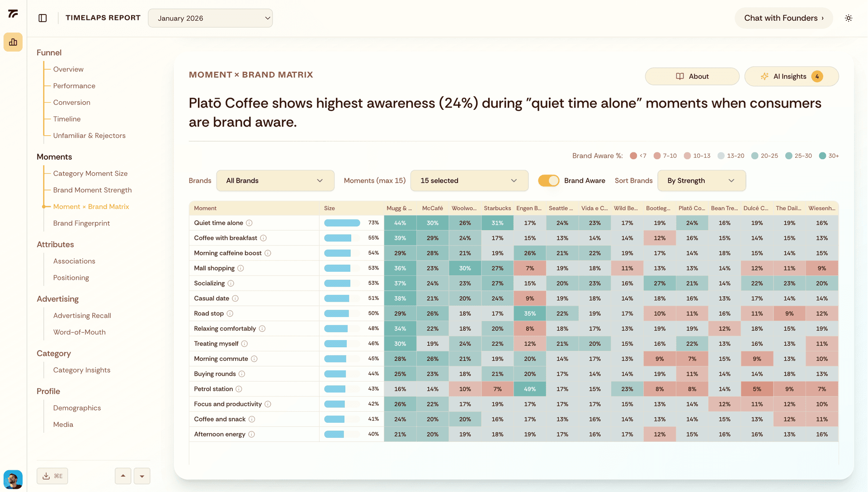This screenshot has width=868, height=492.
Task: Open Advertising Recall page
Action: (82, 316)
